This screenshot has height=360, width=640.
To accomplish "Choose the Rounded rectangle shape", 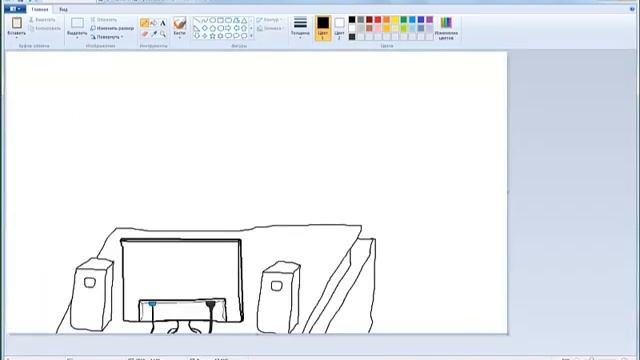I will tap(228, 20).
